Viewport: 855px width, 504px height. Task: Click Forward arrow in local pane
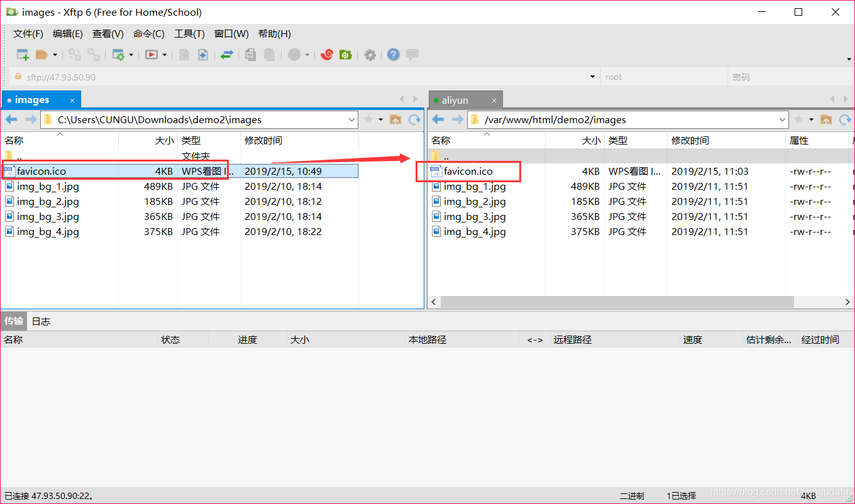tap(30, 119)
